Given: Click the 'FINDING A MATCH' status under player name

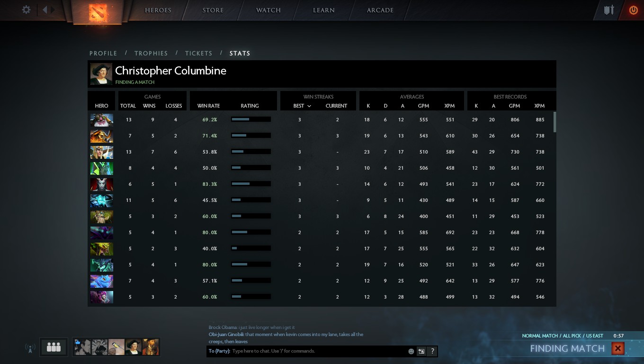Looking at the screenshot, I should (135, 82).
